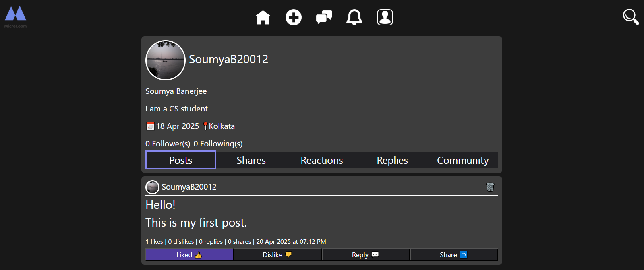Click the large profile picture thumbnail
Image resolution: width=644 pixels, height=270 pixels.
166,60
